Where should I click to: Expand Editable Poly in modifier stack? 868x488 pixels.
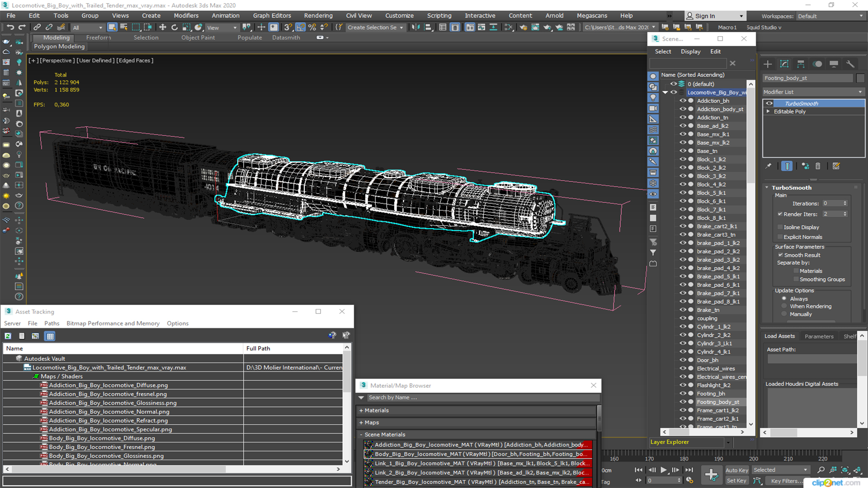click(x=768, y=112)
